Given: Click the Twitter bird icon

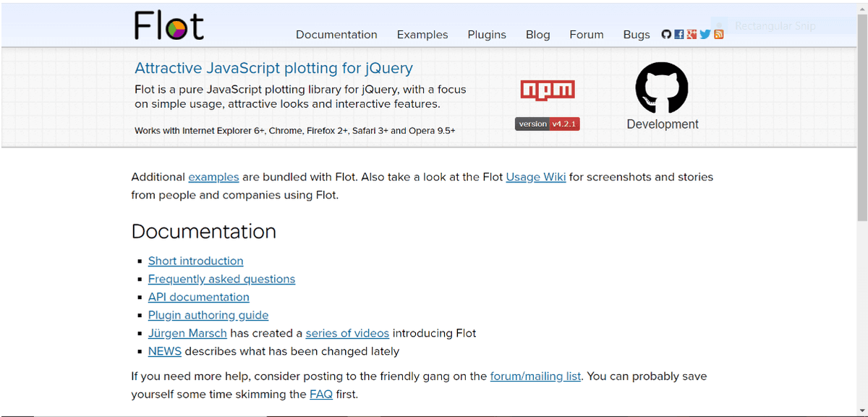Looking at the screenshot, I should pos(705,35).
